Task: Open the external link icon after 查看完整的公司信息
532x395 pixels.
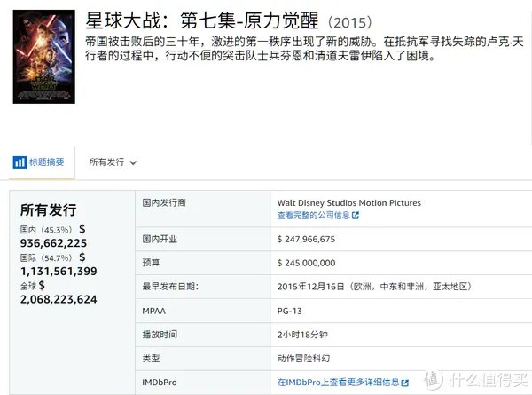Action: [x=356, y=216]
